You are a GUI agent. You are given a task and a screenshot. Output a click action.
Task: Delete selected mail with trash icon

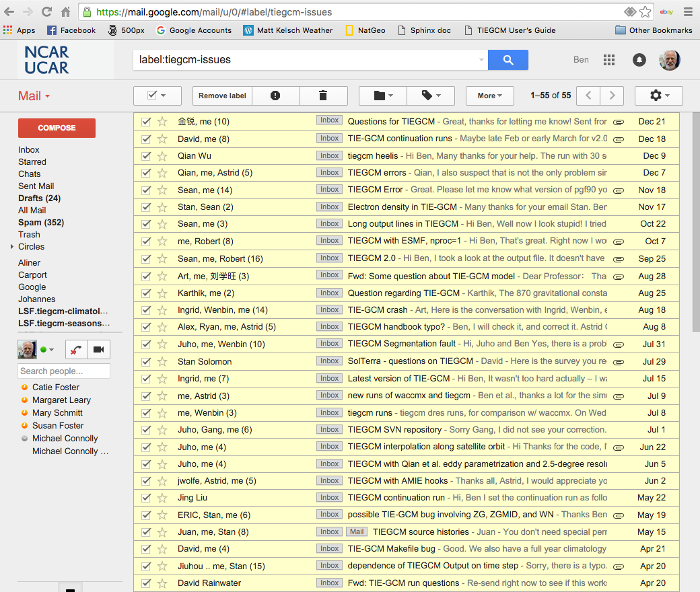323,96
